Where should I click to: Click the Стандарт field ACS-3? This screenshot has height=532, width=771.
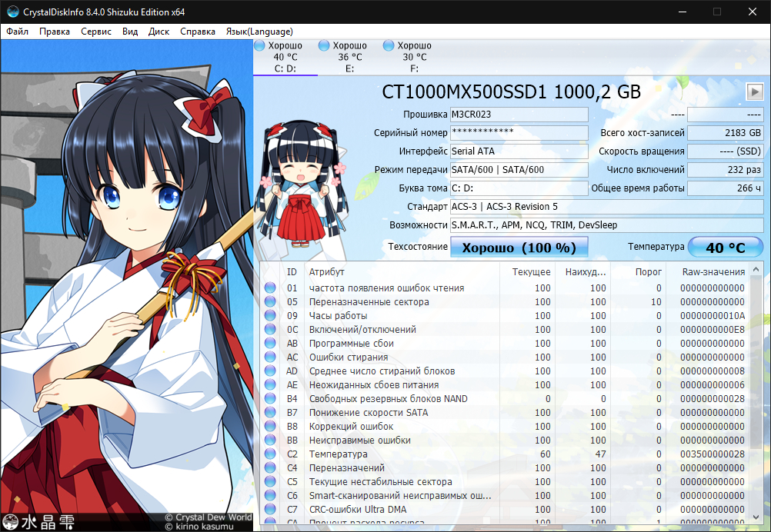point(607,207)
